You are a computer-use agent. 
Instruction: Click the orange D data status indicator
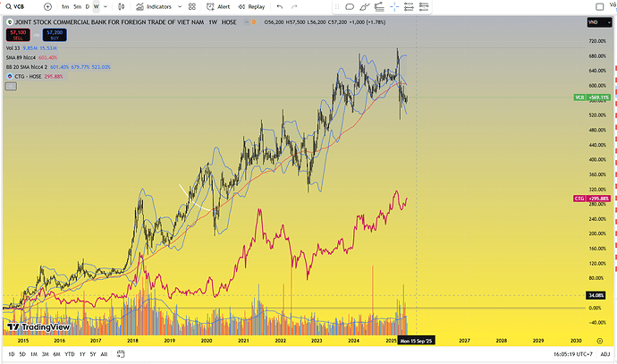point(254,22)
